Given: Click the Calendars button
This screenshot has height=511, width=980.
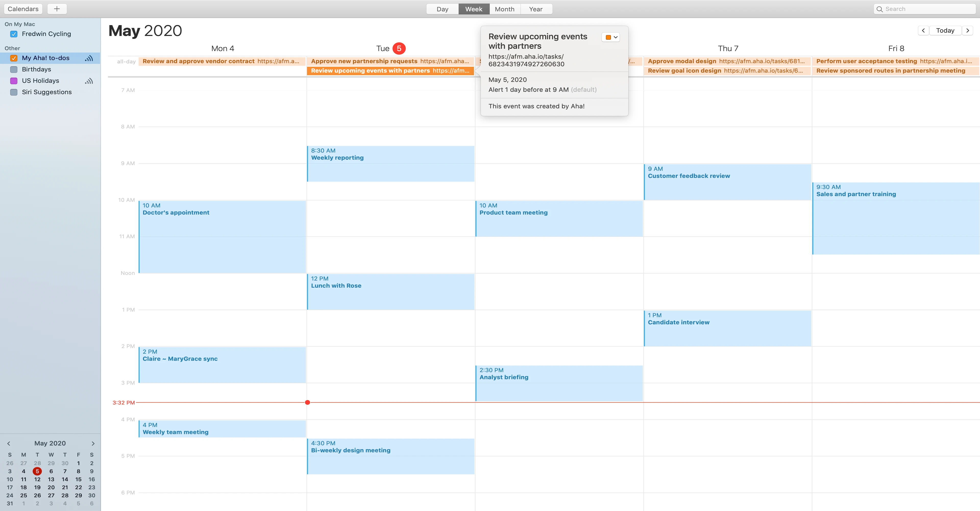Looking at the screenshot, I should 23,9.
